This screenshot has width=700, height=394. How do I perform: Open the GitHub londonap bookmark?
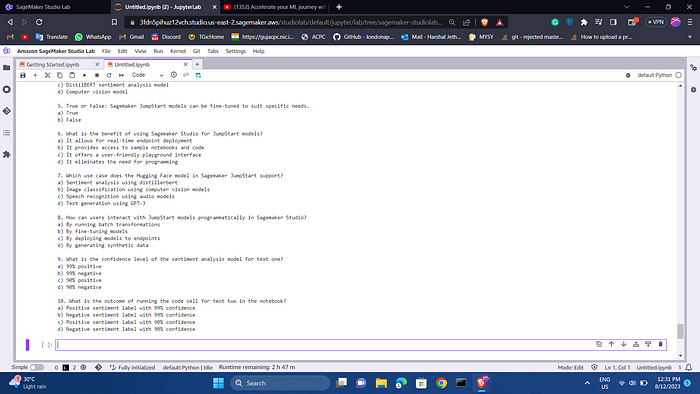(x=363, y=37)
